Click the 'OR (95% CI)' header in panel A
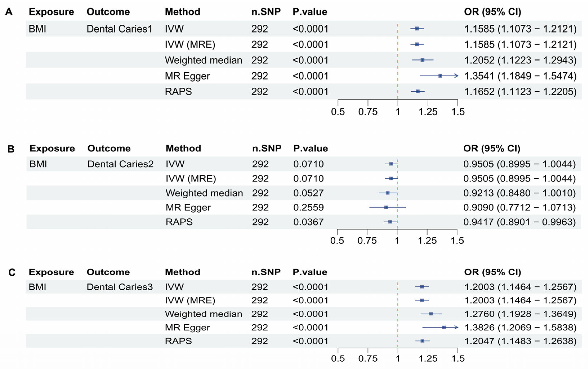588x369 pixels. 492,12
